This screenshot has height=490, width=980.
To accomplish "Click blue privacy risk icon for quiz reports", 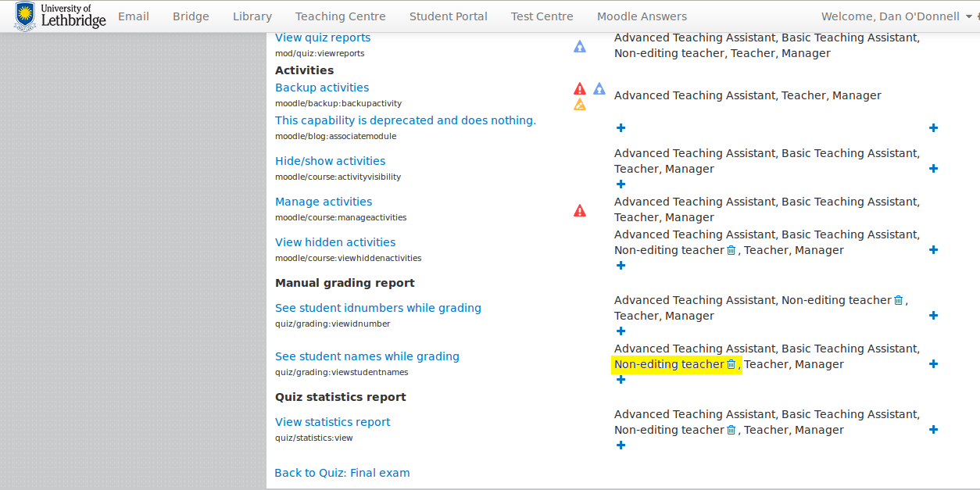I will coord(580,46).
